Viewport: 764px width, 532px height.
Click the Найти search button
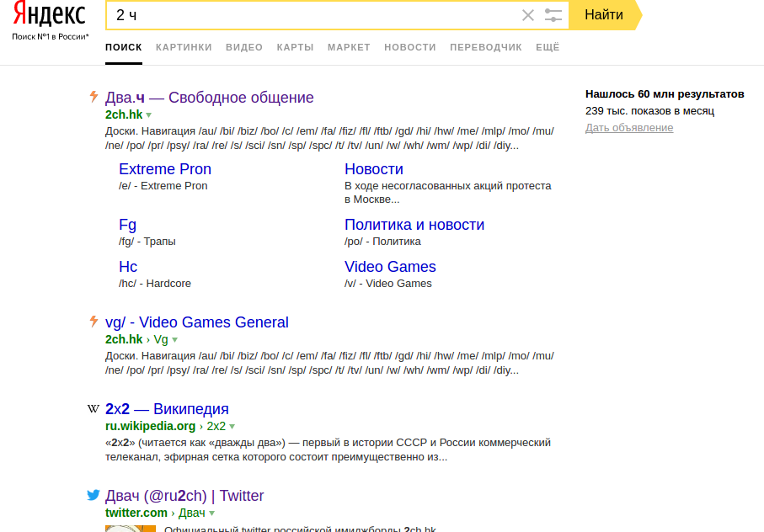[x=605, y=15]
